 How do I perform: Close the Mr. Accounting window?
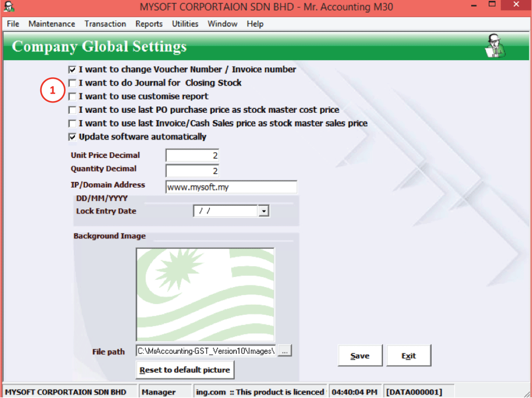[x=516, y=5]
